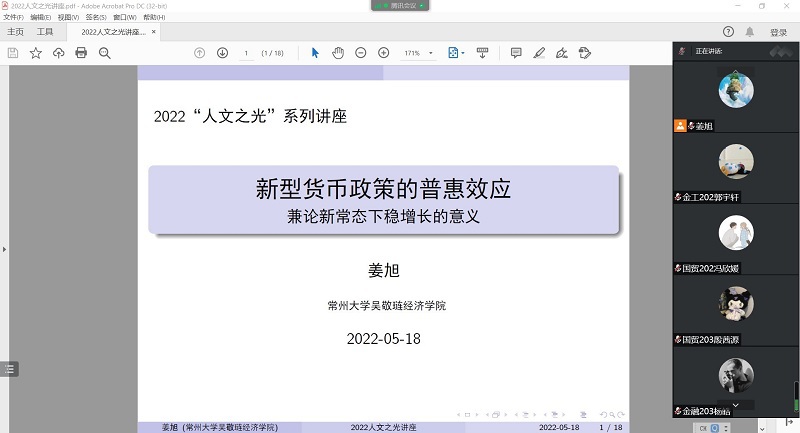Select the 国贸202冯欣媛 participant thumbnail
This screenshot has width=800, height=433.
[x=736, y=233]
